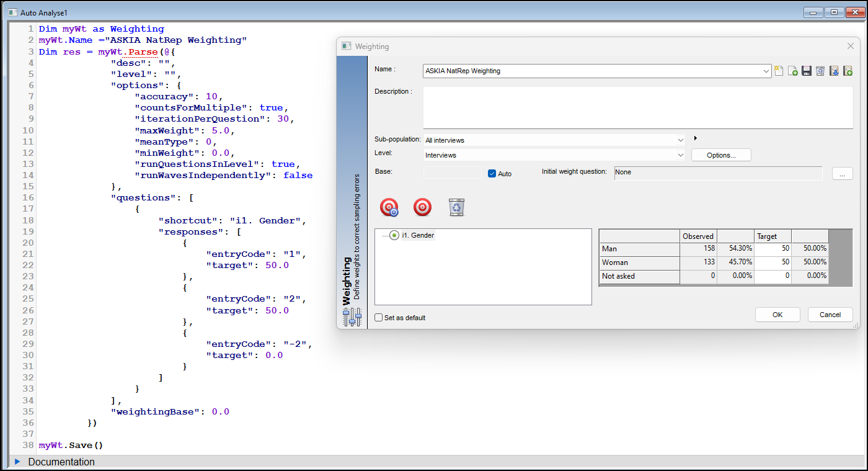Click the rightmost toolbar icon with green plus

[x=848, y=71]
